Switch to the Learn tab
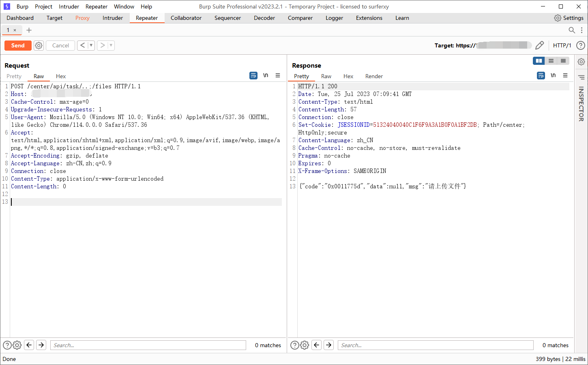Screen dimensions: 588x365 click(x=402, y=18)
